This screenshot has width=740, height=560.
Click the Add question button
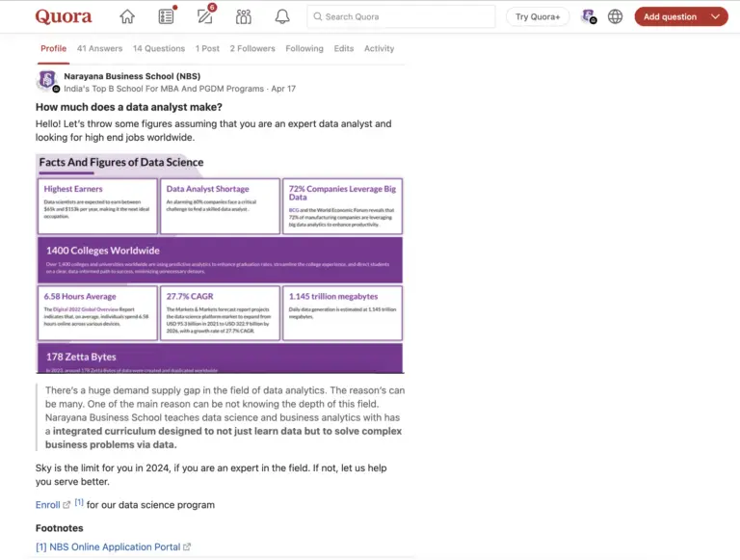coord(670,16)
